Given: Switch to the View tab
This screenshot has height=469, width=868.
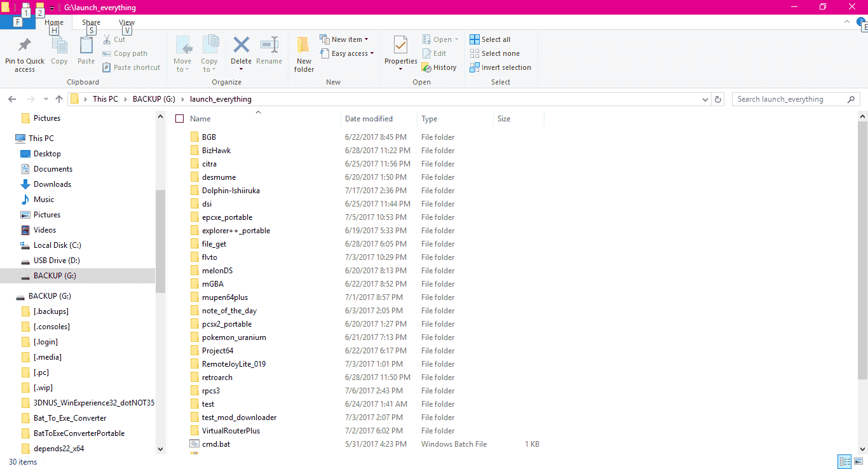Looking at the screenshot, I should [126, 22].
